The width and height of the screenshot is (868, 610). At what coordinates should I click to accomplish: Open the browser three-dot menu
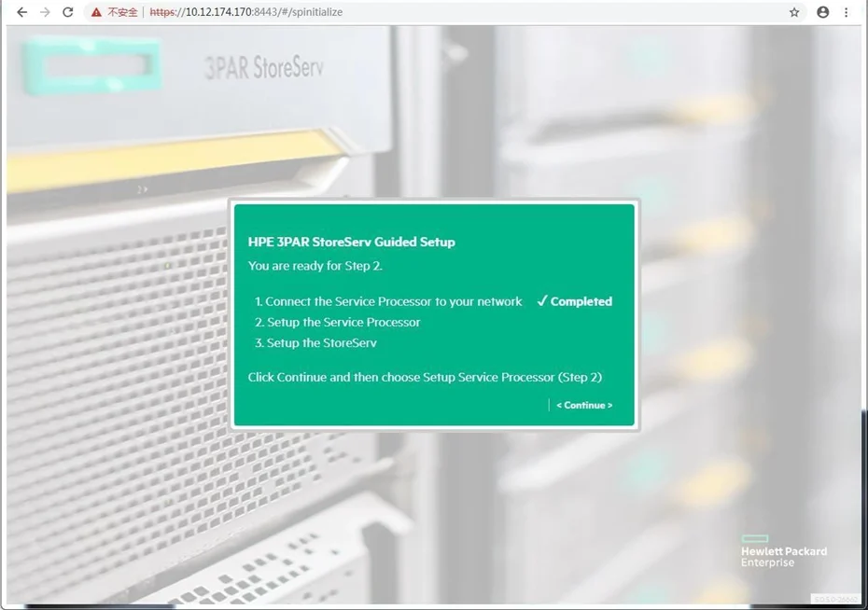846,11
